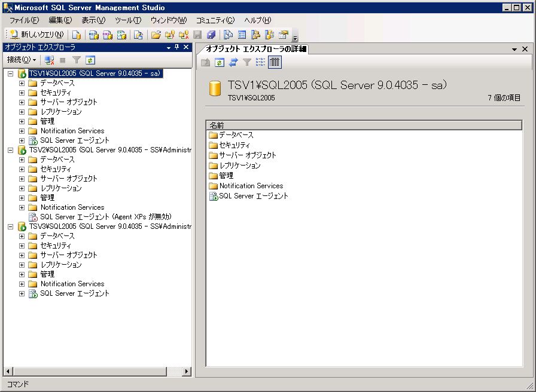The width and height of the screenshot is (536, 392).
Task: Open the 接続(O) connect dropdown
Action: coord(22,60)
